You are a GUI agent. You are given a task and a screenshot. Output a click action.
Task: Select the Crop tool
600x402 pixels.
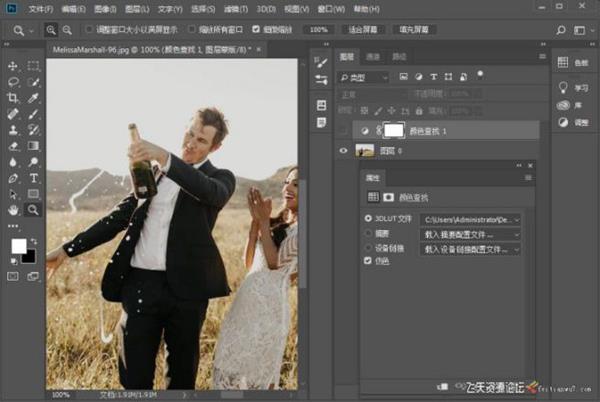[x=13, y=98]
